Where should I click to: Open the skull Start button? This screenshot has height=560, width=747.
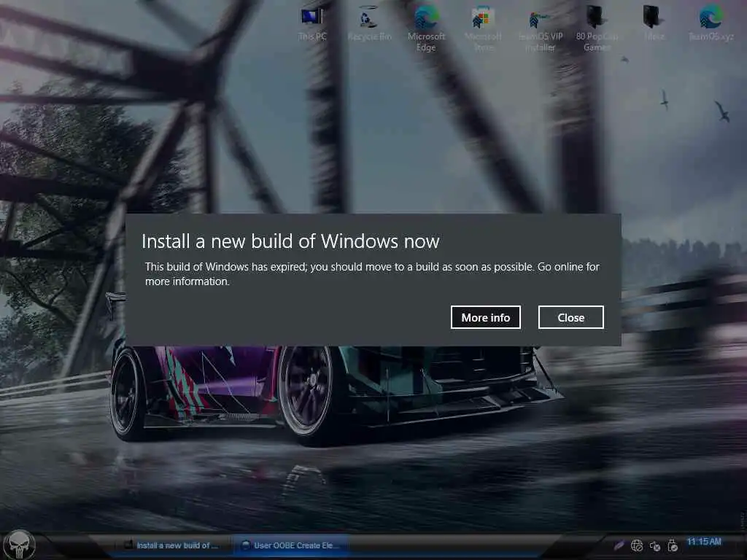coord(19,544)
